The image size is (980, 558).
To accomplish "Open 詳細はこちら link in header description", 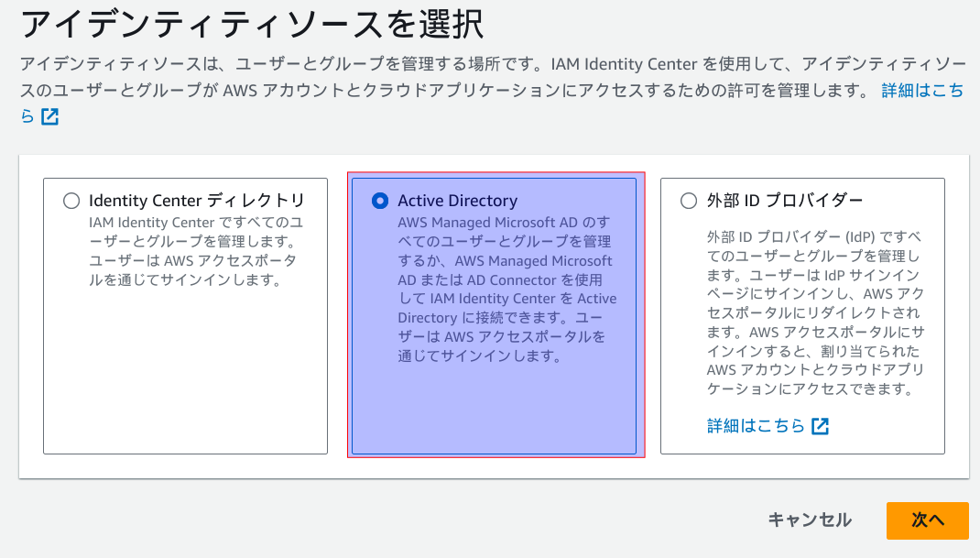I will [922, 91].
